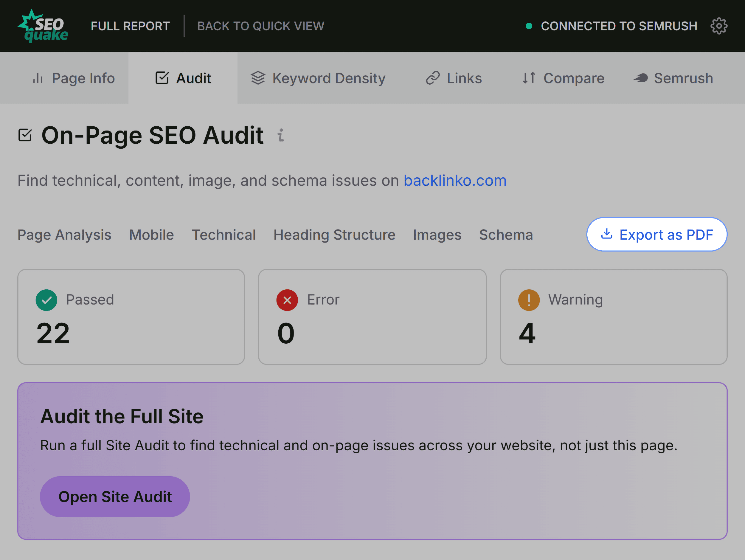Screen dimensions: 745x560
Task: Jump to the Mobile section
Action: coord(152,235)
